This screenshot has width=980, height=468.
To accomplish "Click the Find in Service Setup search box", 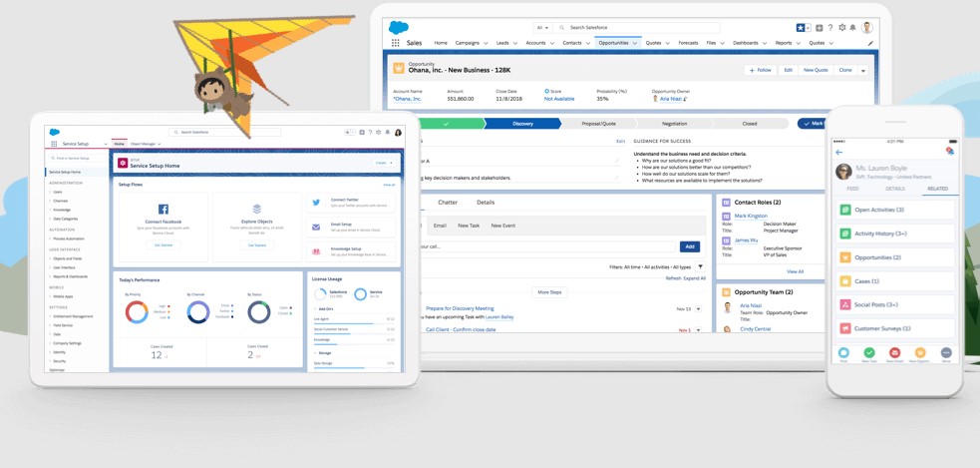I will (77, 159).
